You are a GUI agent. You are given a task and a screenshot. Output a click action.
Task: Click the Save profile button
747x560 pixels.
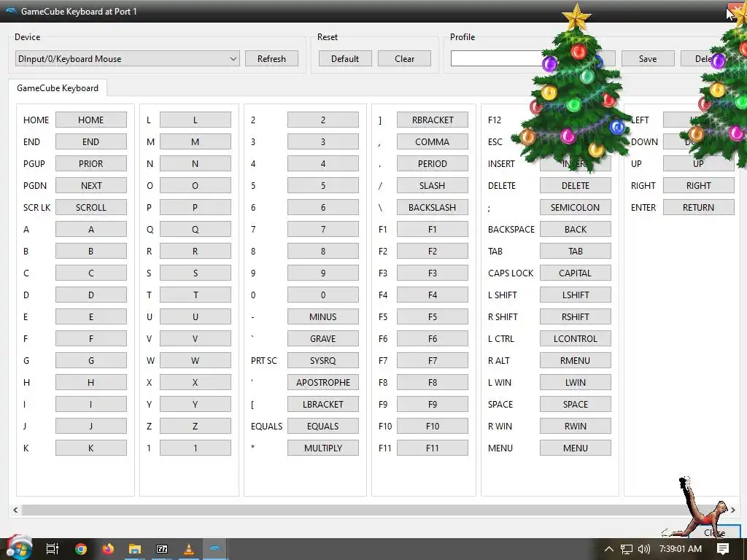coord(648,58)
